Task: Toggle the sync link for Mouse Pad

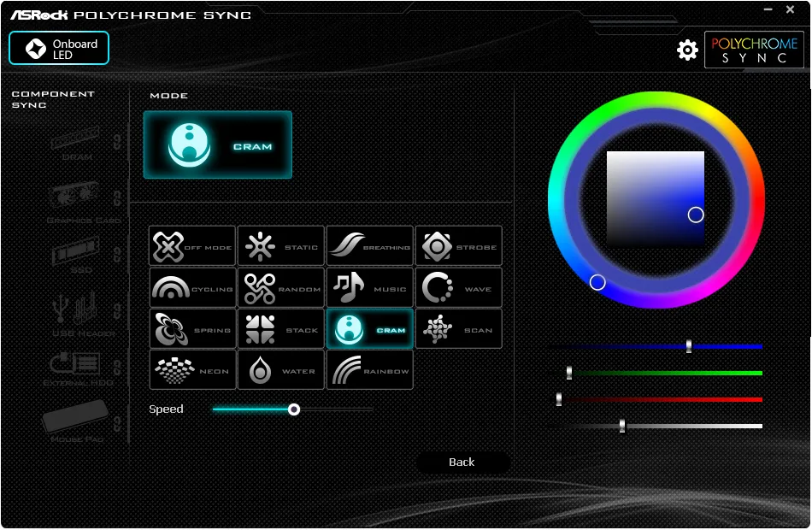Action: point(118,423)
